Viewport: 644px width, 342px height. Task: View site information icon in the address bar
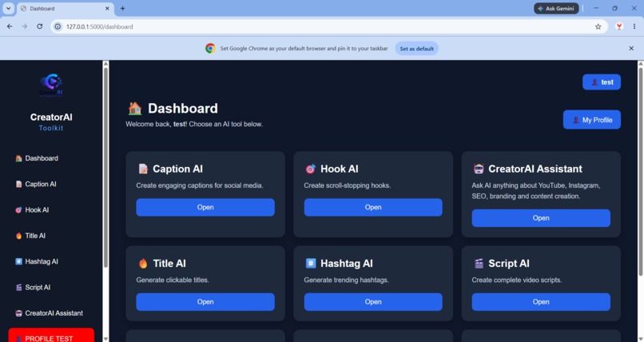(58, 26)
